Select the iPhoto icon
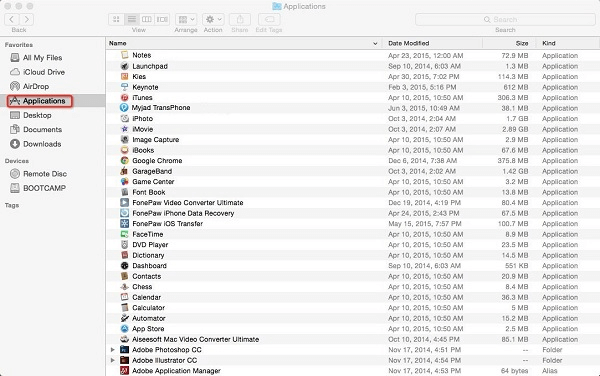 click(x=124, y=119)
